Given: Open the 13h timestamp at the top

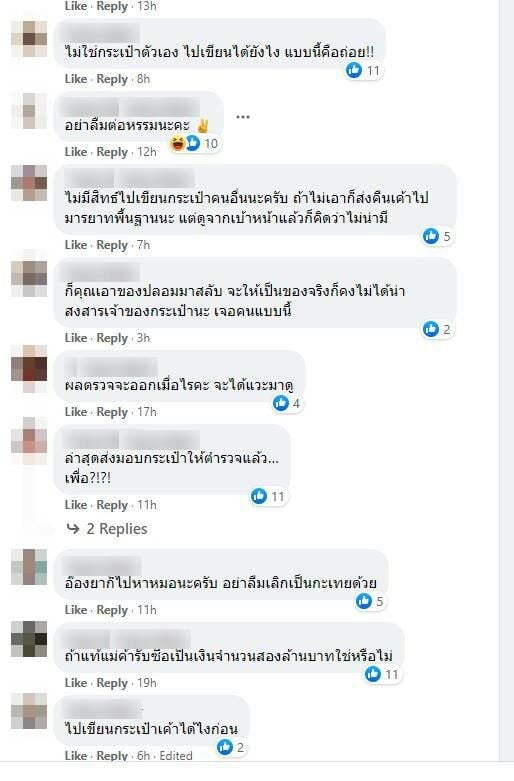Looking at the screenshot, I should 146,6.
